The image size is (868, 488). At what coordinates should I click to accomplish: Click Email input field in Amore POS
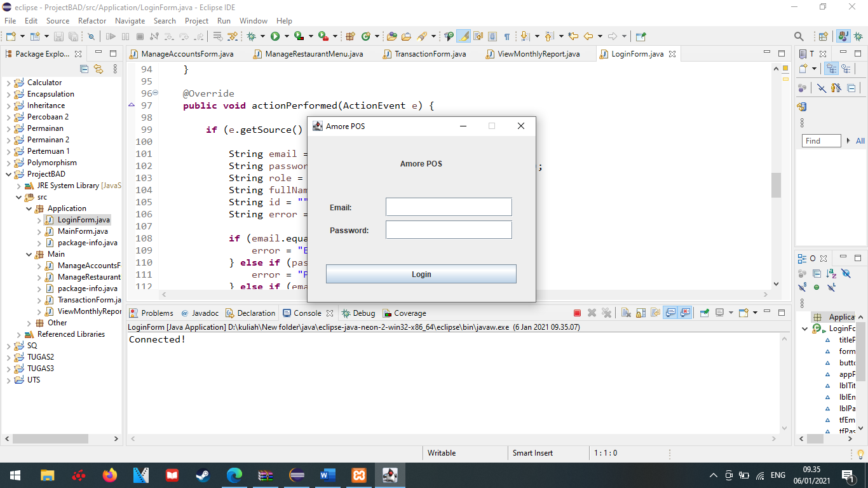point(449,207)
